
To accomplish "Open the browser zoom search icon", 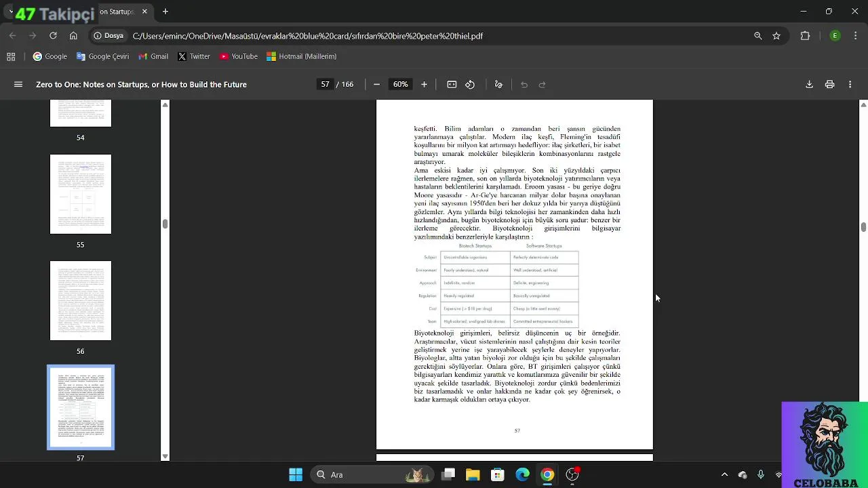I will [758, 36].
